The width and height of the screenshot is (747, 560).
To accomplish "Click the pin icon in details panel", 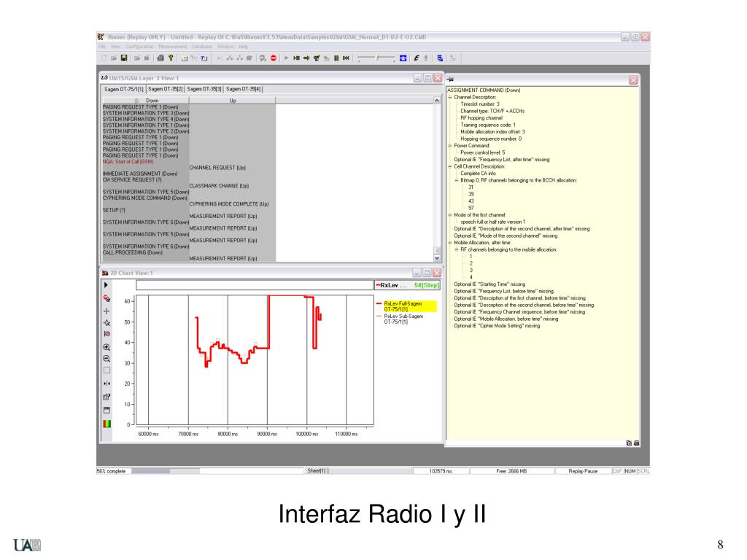I will (450, 79).
